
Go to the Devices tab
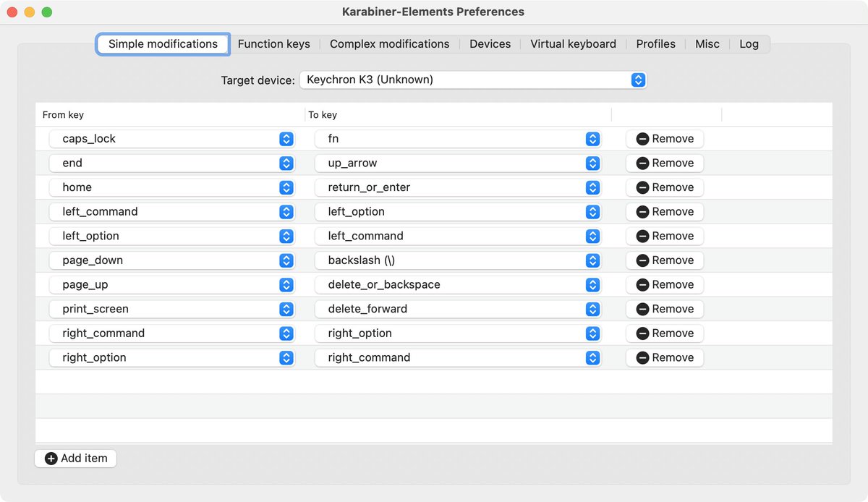[x=490, y=43]
